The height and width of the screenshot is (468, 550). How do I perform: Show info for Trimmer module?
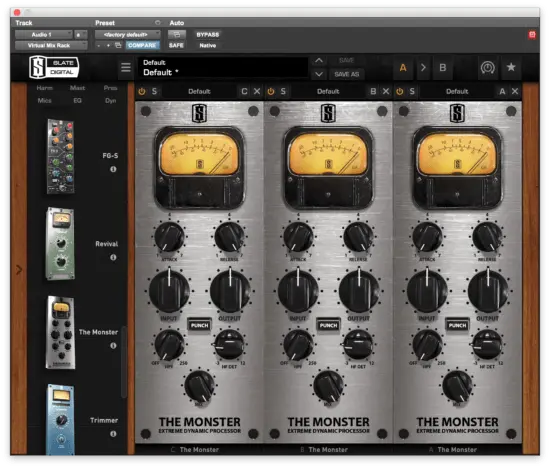pos(113,434)
